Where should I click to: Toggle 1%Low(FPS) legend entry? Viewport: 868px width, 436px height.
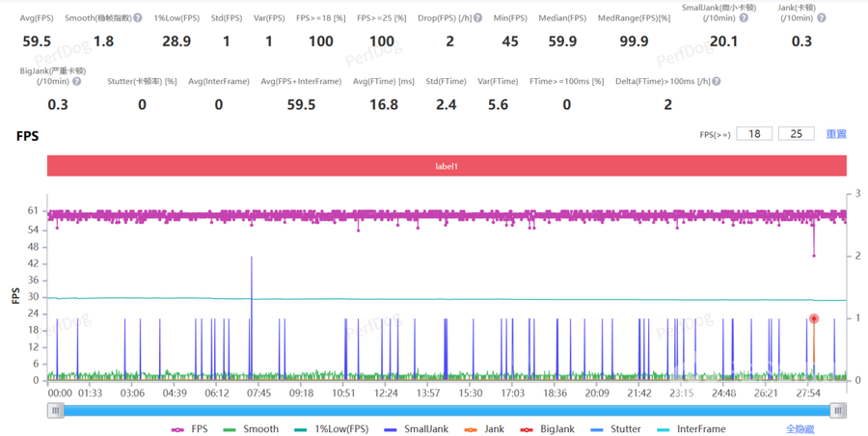331,429
